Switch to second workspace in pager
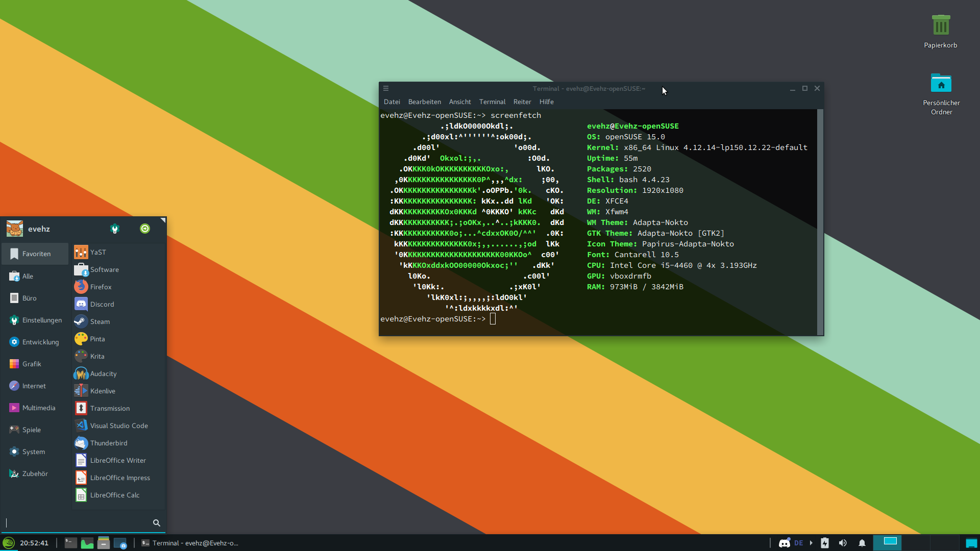Image resolution: width=980 pixels, height=551 pixels. pos(916,543)
